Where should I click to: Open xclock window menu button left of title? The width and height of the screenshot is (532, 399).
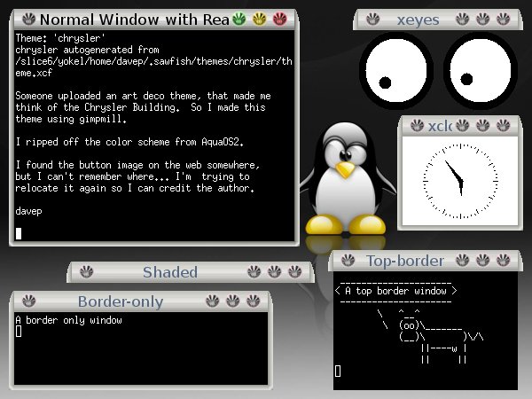click(417, 126)
